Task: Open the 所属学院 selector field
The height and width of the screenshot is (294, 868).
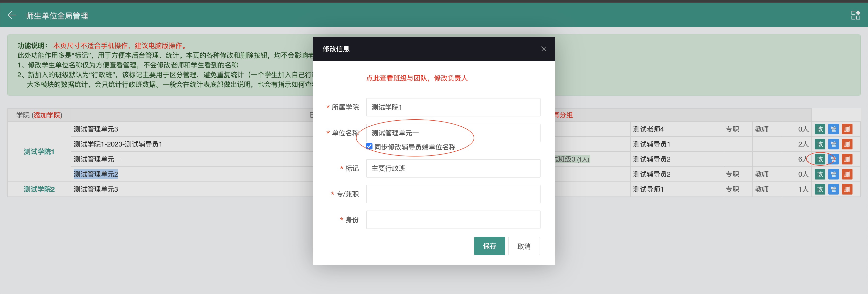Action: (453, 107)
